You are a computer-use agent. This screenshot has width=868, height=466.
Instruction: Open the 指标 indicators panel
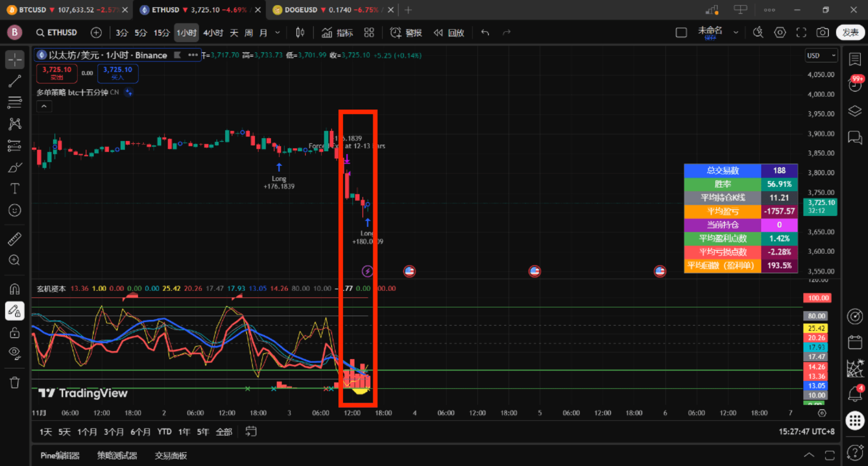click(x=337, y=33)
